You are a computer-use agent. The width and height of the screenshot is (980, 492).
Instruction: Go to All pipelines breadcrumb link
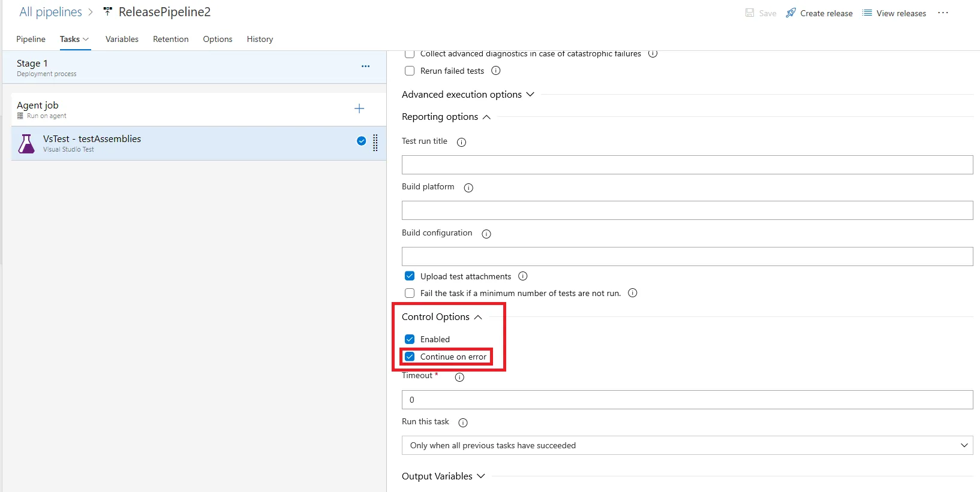50,12
